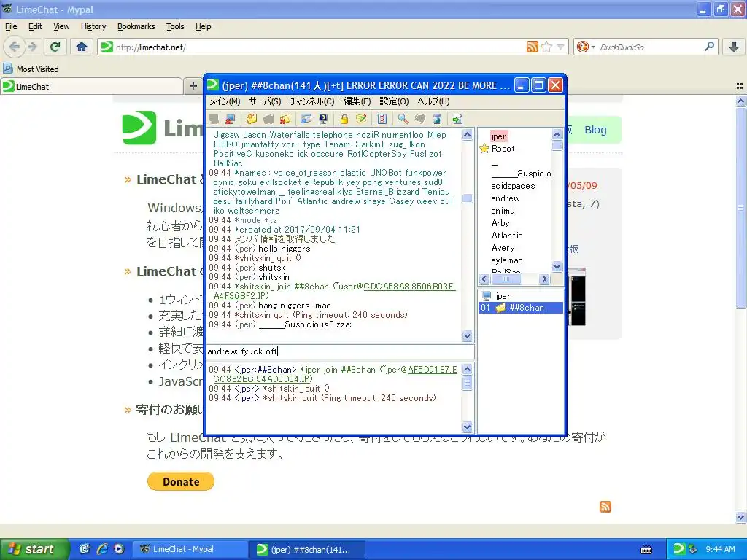Switch to (jper) ##8chan taskbar button
747x560 pixels.
[308, 549]
